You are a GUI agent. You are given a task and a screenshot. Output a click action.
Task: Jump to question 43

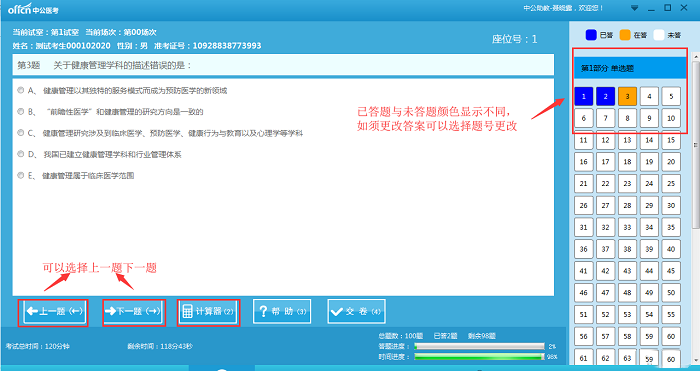point(627,271)
